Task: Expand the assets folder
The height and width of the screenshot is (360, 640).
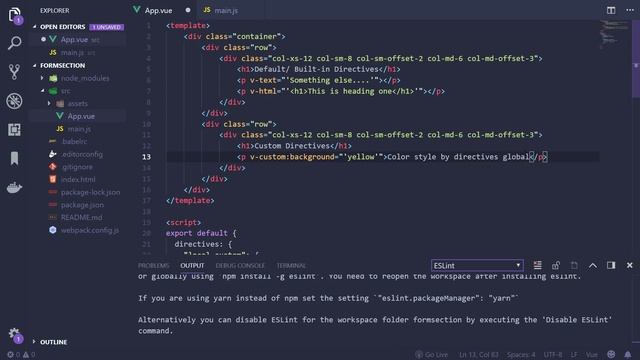Action: (49, 103)
